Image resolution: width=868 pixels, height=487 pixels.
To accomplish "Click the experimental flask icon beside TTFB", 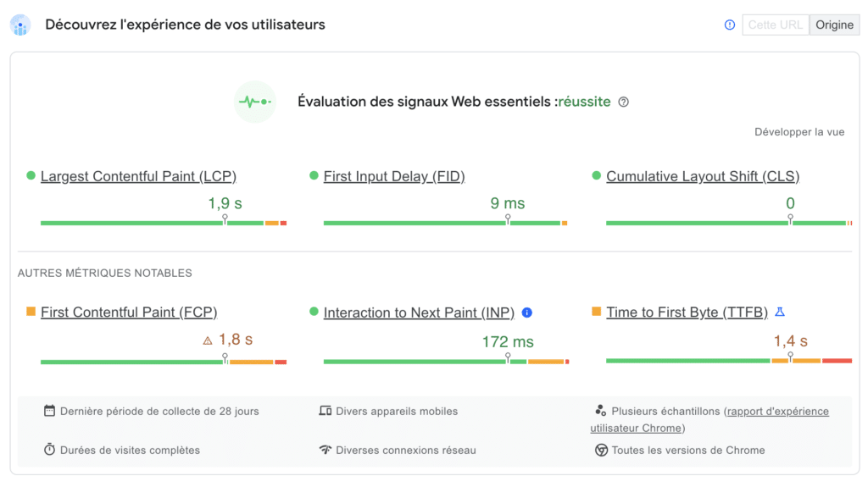I will 780,313.
